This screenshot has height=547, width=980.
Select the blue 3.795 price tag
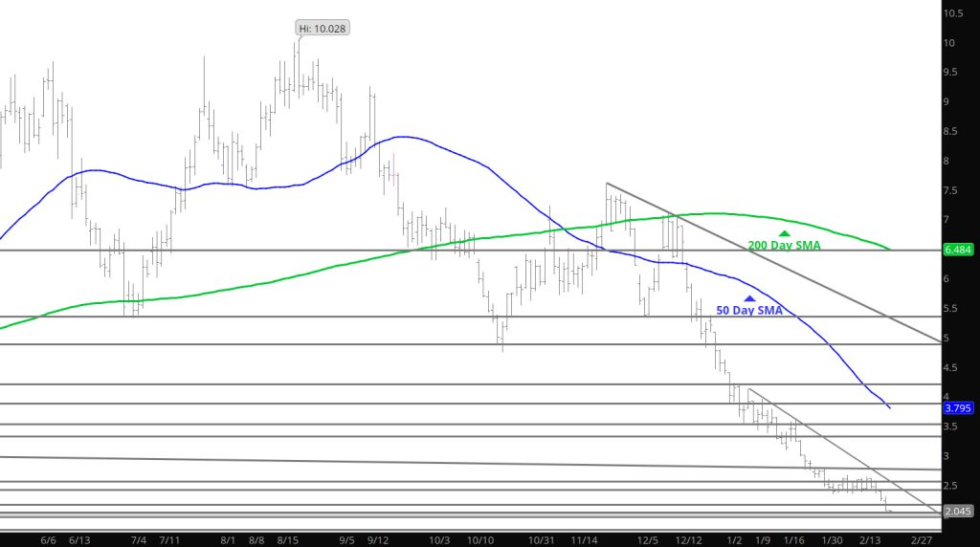pos(958,407)
